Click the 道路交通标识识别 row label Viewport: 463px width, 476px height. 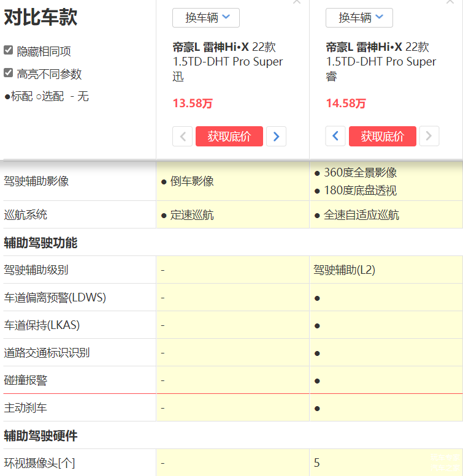coord(47,353)
